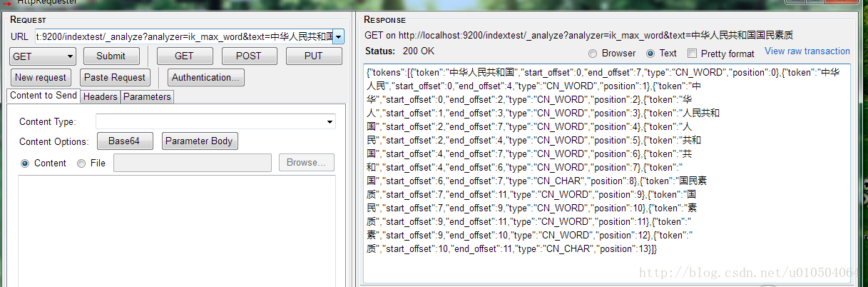Open the URL history dropdown arrow
The height and width of the screenshot is (287, 868).
tap(338, 36)
